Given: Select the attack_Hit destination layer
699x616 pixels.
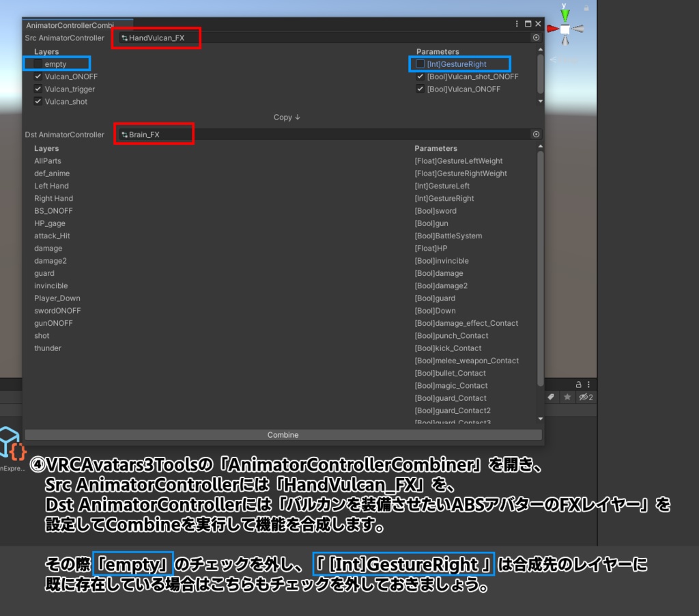Looking at the screenshot, I should [x=52, y=236].
